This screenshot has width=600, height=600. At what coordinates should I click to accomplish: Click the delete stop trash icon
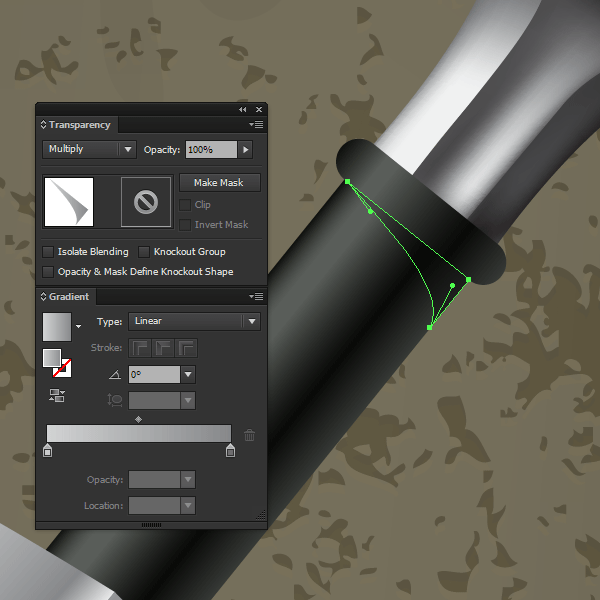(249, 435)
